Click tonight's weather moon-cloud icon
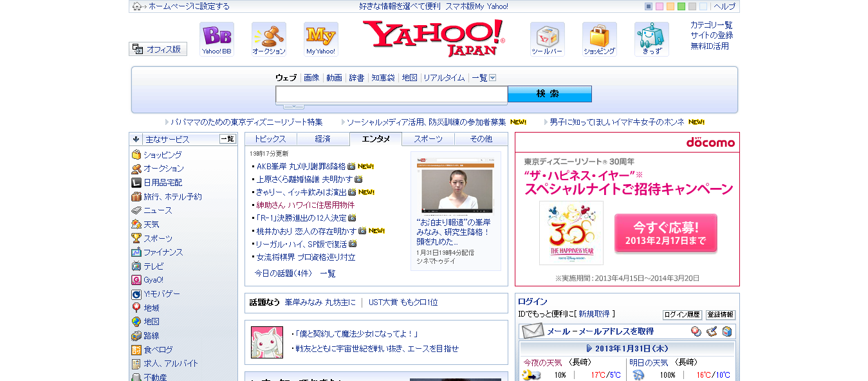 (x=531, y=375)
